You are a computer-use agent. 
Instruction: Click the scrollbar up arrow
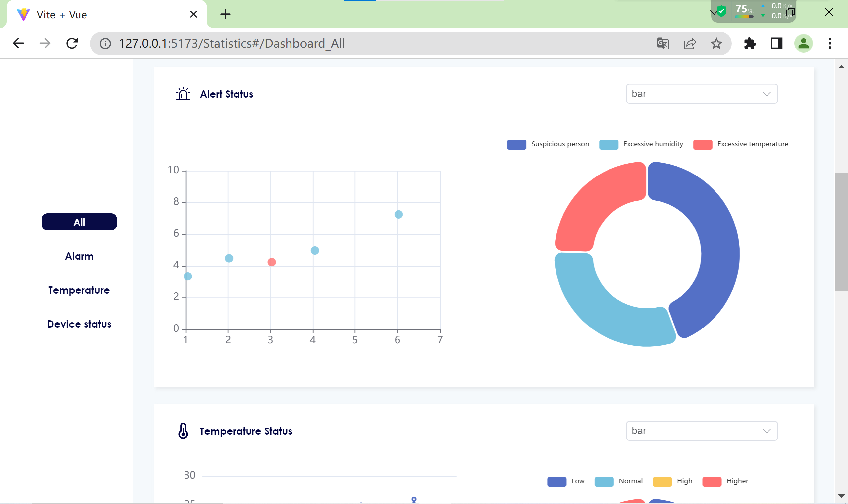pyautogui.click(x=842, y=67)
